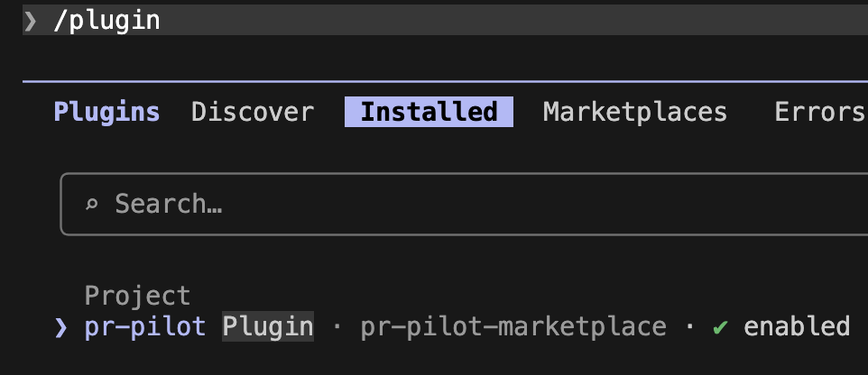
Task: Click the Project section label
Action: pos(137,296)
